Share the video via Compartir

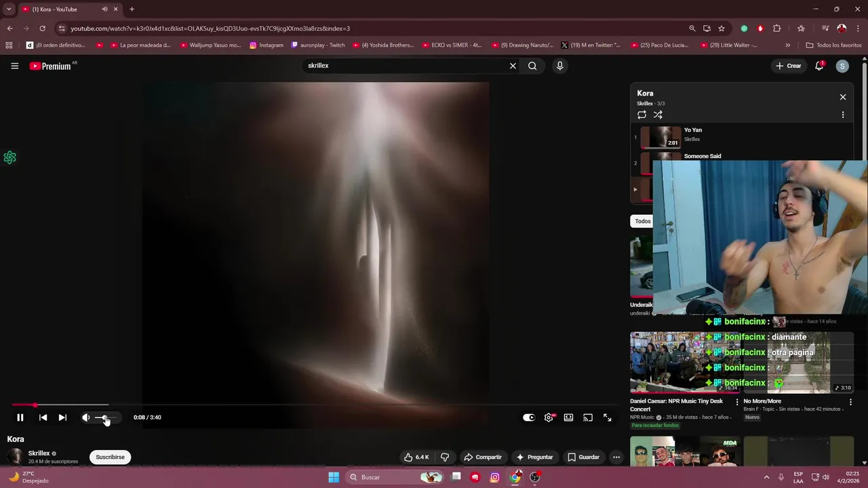click(x=483, y=457)
